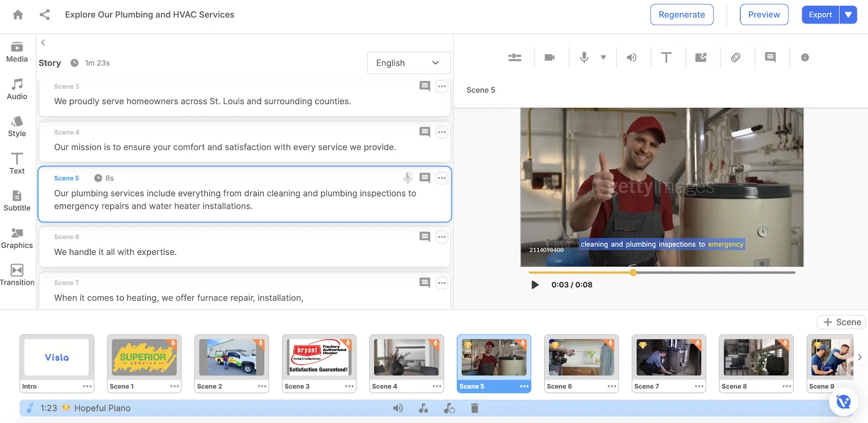Click Scene 3 script text
The width and height of the screenshot is (868, 423).
point(202,101)
